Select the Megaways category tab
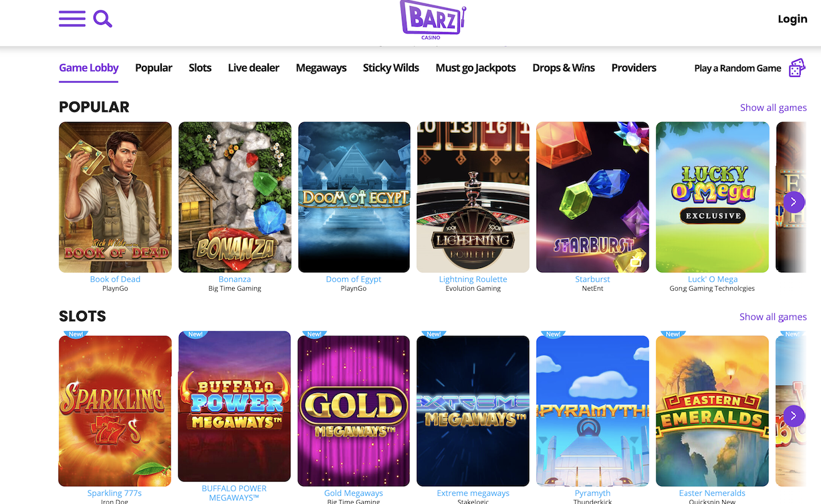 pos(321,68)
